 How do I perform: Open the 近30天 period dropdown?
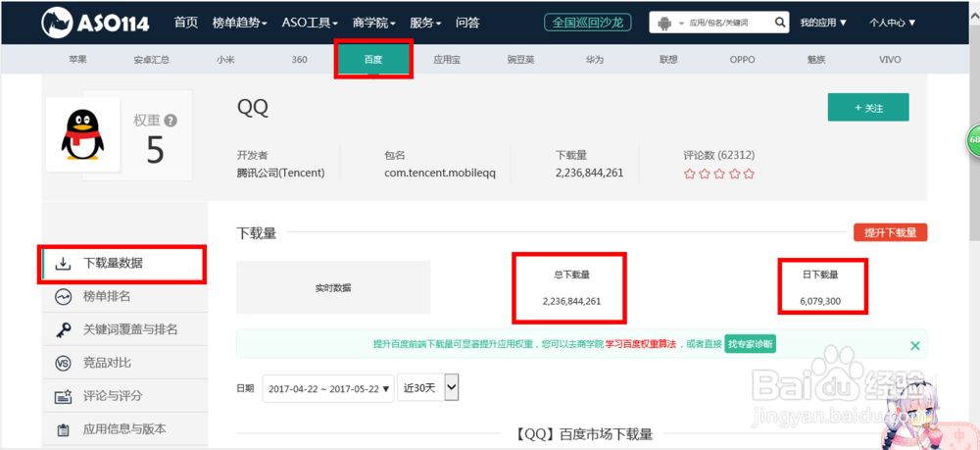[428, 388]
